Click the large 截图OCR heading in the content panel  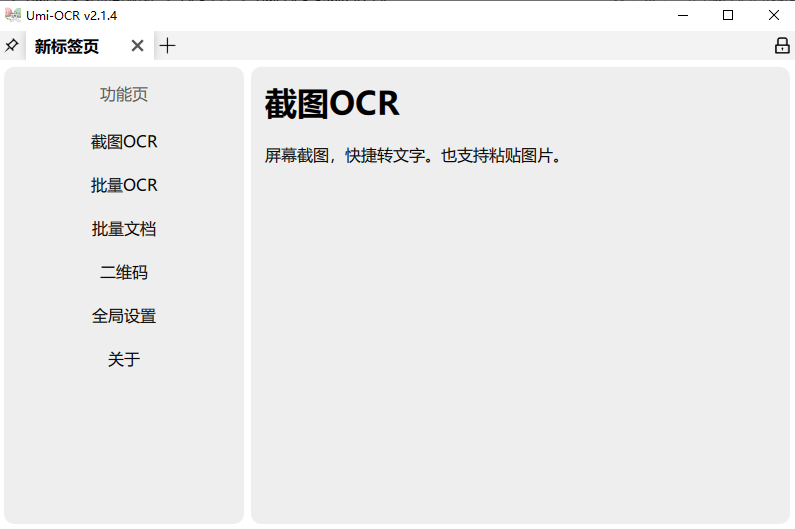click(332, 104)
